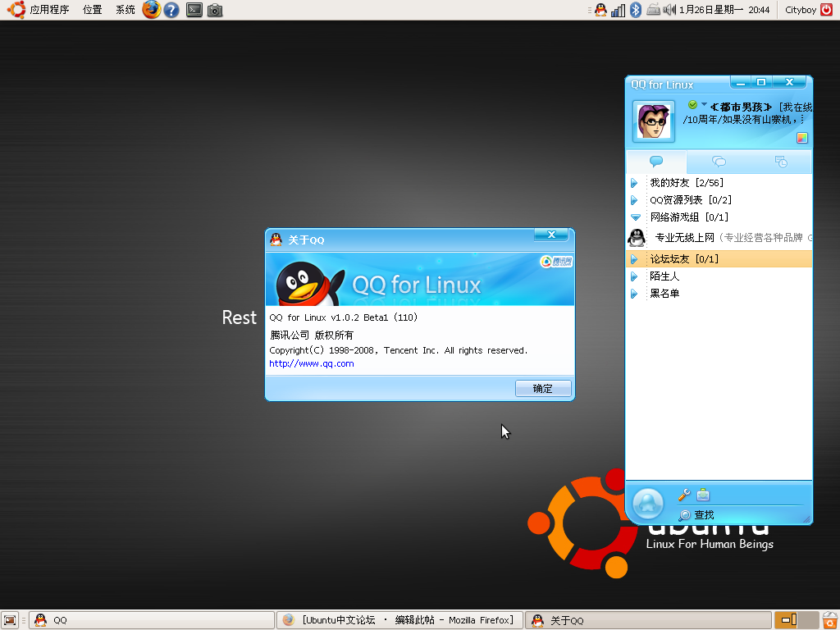
Task: Click the QQ penguin tray icon
Action: tap(600, 10)
